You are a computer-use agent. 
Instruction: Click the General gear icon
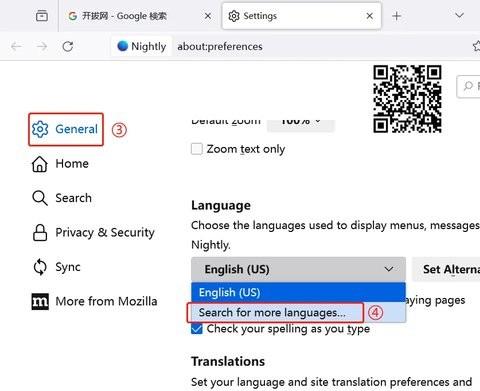[40, 129]
